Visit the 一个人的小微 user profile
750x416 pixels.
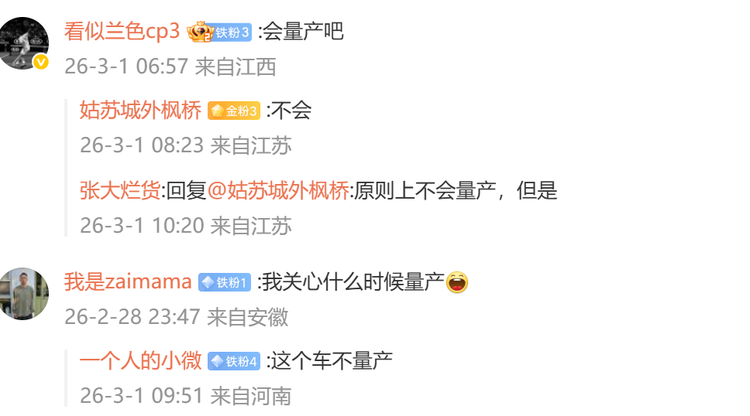coord(141,361)
